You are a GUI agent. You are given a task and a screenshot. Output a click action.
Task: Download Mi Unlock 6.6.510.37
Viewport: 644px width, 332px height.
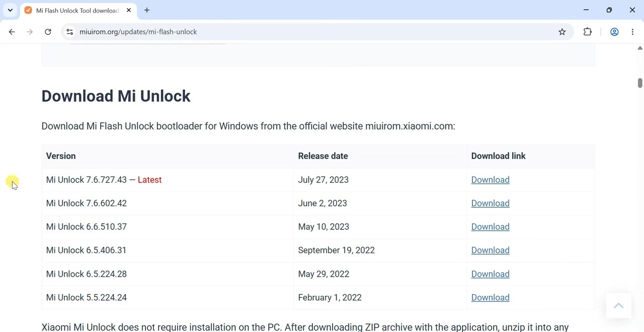tap(490, 227)
